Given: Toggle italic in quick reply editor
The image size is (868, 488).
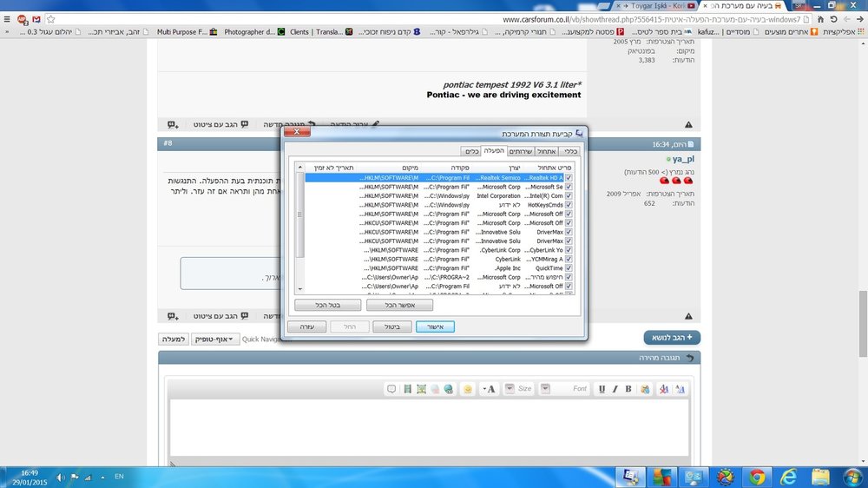Looking at the screenshot, I should 615,389.
